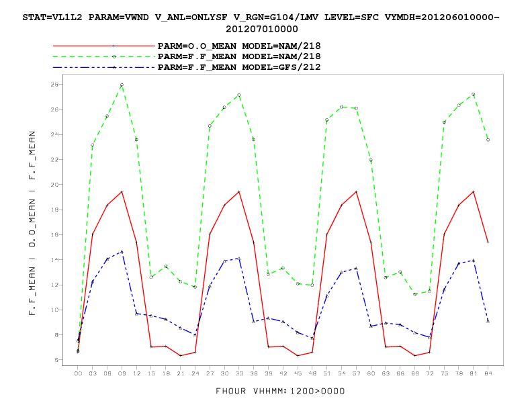Click the x-axis tick label 18
532x411 pixels.
click(x=166, y=373)
